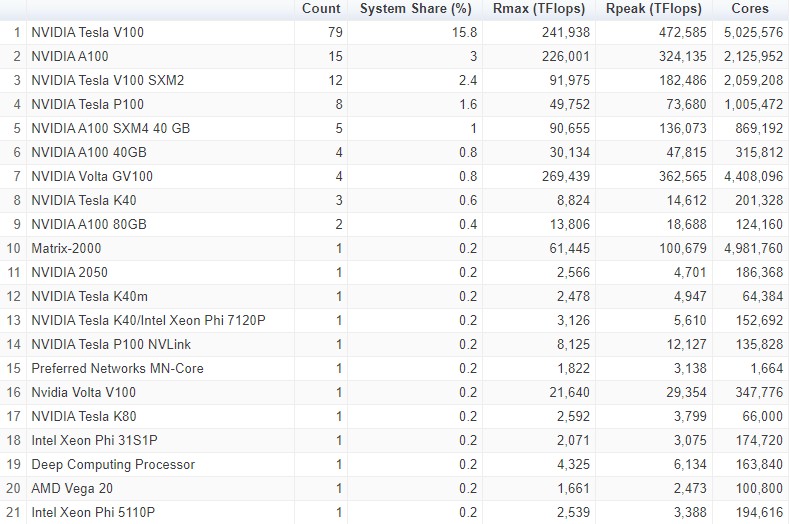Click Rmax value 226,001
Viewport: 790px width, 524px height.
566,56
